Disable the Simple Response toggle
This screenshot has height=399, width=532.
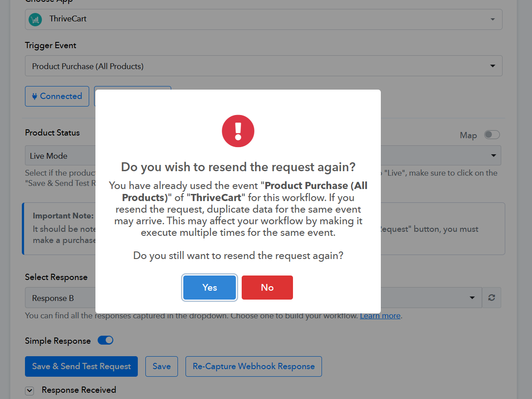[x=106, y=340]
